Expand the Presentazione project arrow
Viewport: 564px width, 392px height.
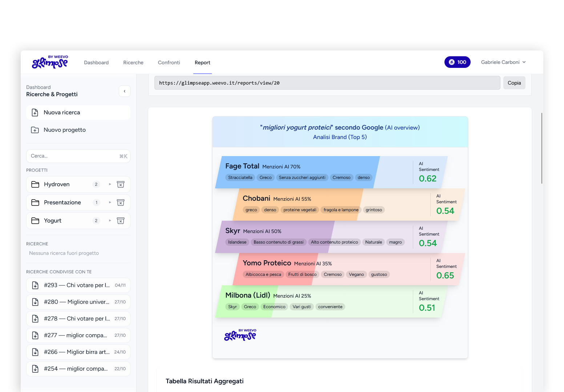click(x=110, y=203)
